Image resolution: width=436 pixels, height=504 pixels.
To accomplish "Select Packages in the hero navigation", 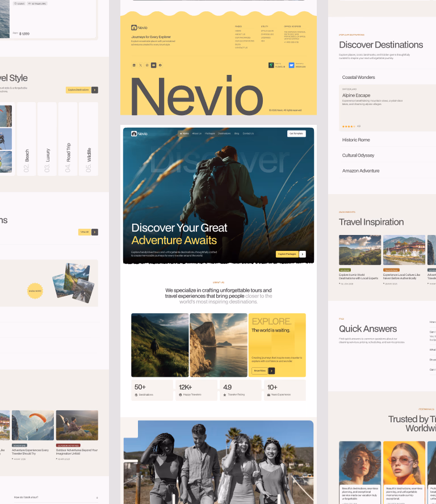I will click(210, 133).
